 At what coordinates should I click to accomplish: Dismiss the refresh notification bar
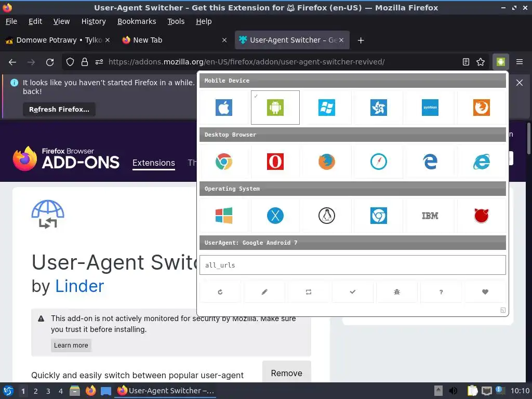(x=520, y=83)
